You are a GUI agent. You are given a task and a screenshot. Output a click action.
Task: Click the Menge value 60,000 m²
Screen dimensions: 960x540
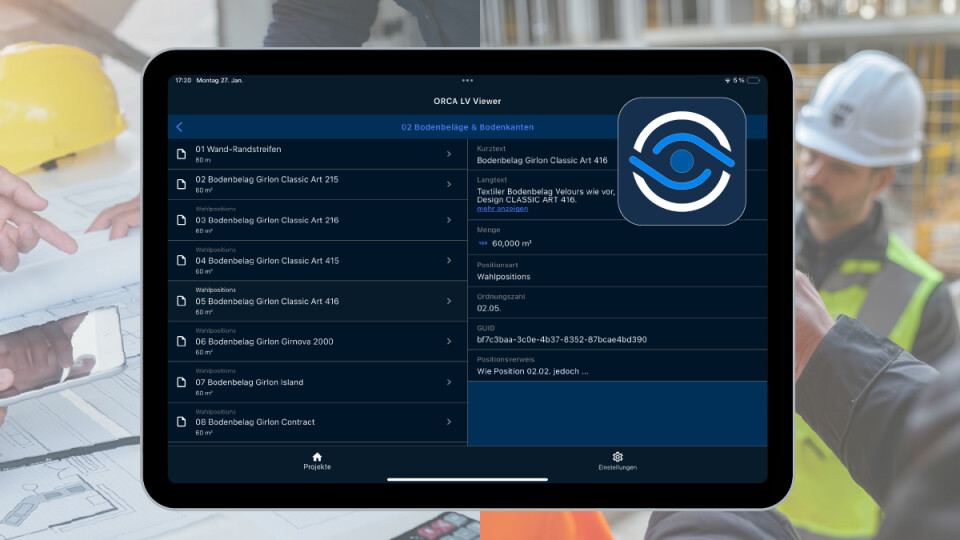pyautogui.click(x=511, y=243)
